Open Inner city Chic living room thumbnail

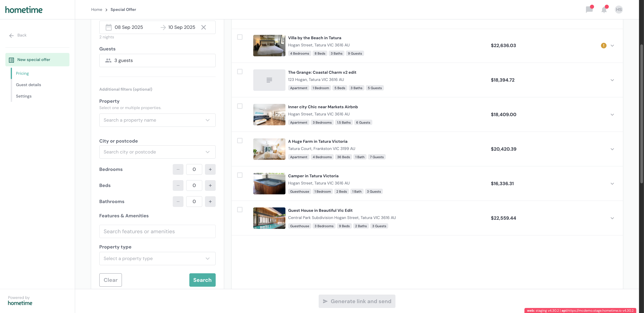269,115
